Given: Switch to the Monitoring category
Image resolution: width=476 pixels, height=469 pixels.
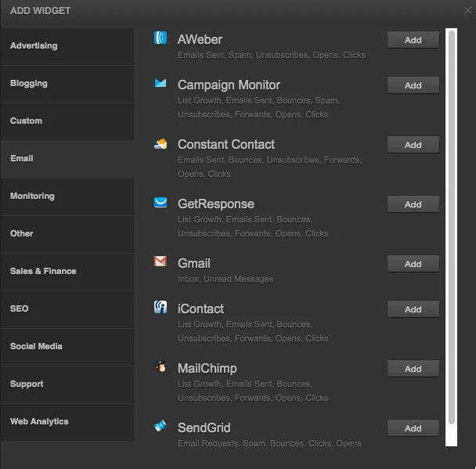Looking at the screenshot, I should (x=67, y=197).
